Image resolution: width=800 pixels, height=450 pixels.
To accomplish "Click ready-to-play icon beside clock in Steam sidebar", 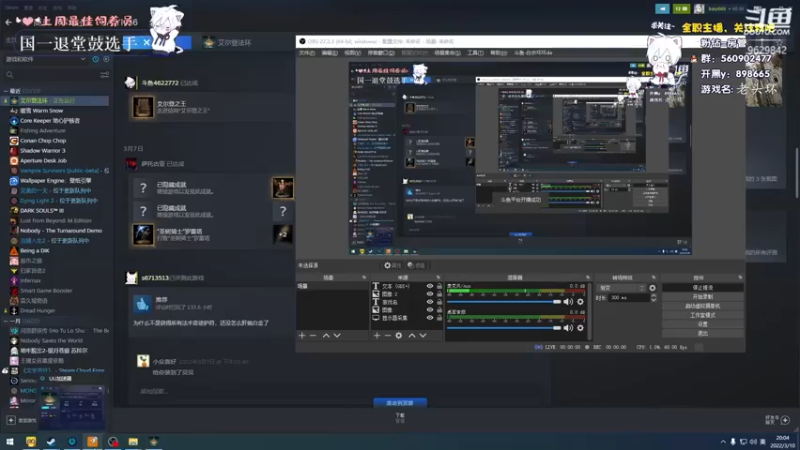I will click(x=106, y=59).
